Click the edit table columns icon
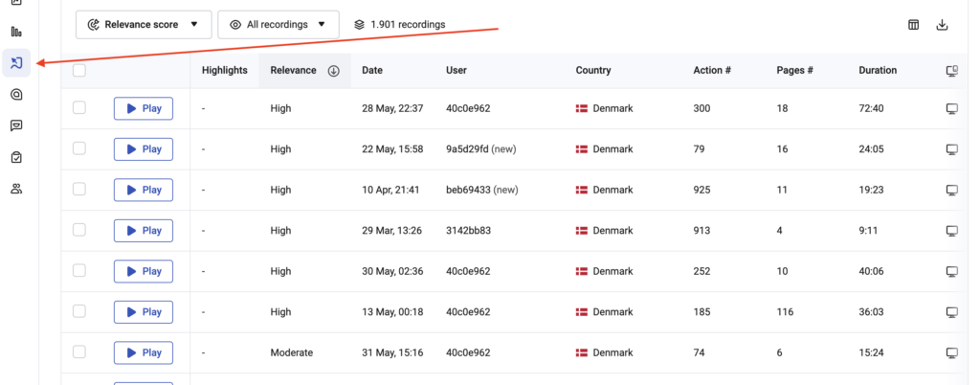Viewport: 980px width, 385px height. (913, 25)
